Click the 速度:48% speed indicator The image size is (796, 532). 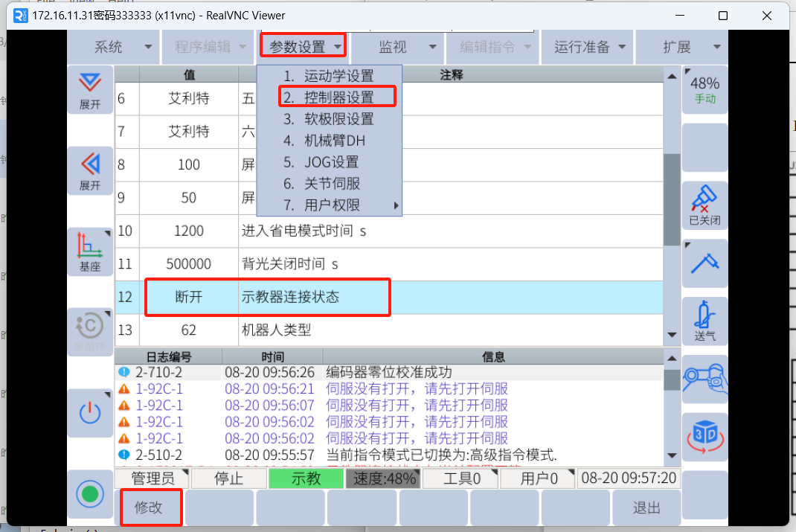tap(384, 478)
